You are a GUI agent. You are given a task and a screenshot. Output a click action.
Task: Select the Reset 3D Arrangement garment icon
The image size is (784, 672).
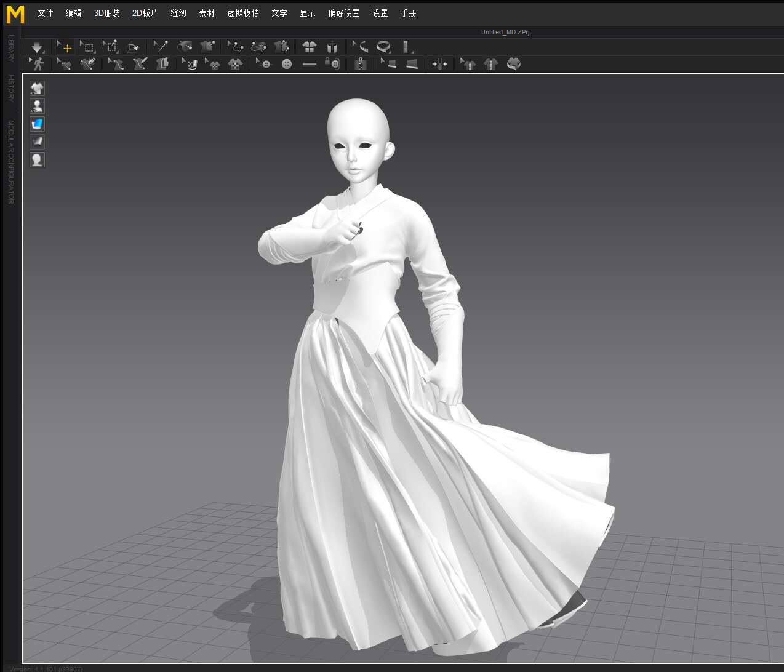coord(309,47)
